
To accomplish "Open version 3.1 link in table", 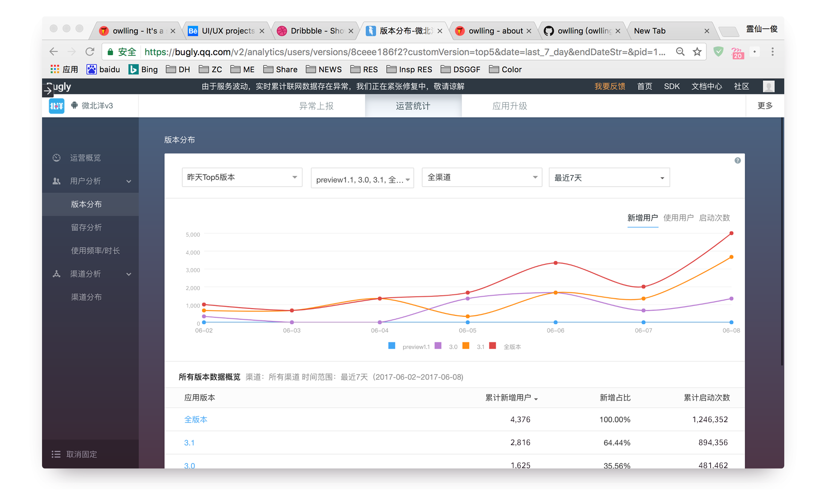I will coord(189,443).
